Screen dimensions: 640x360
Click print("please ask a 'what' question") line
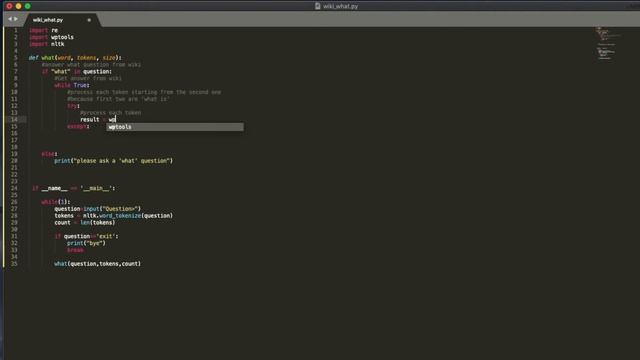113,161
